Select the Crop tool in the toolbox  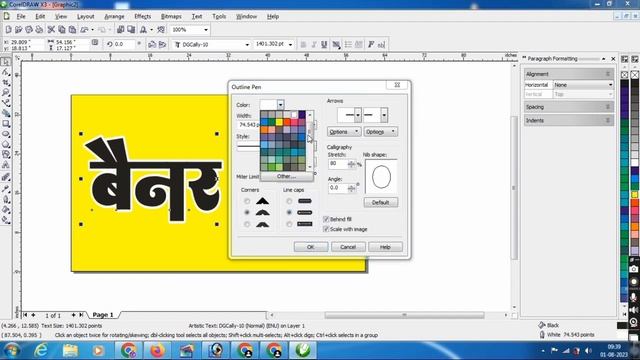point(6,82)
